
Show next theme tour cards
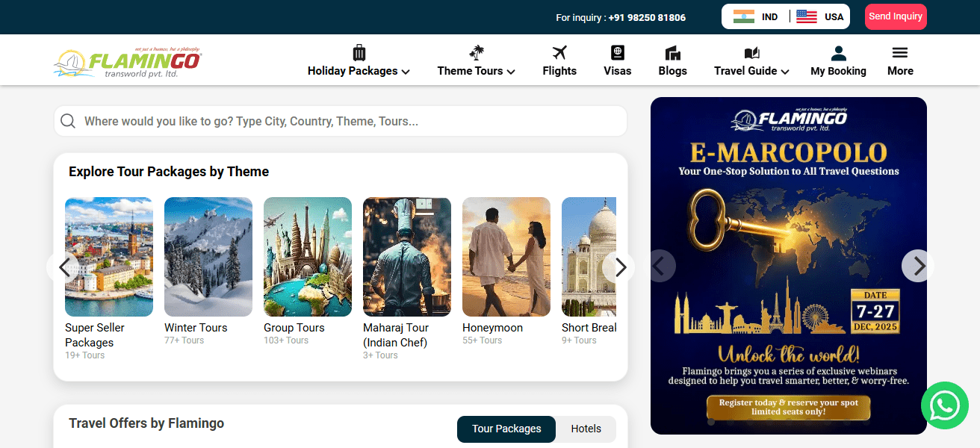(x=618, y=266)
